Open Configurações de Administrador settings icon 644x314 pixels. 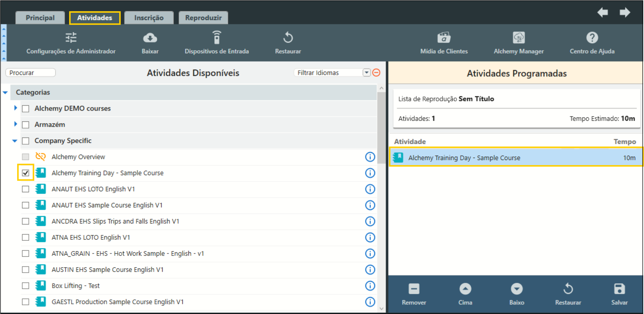71,38
